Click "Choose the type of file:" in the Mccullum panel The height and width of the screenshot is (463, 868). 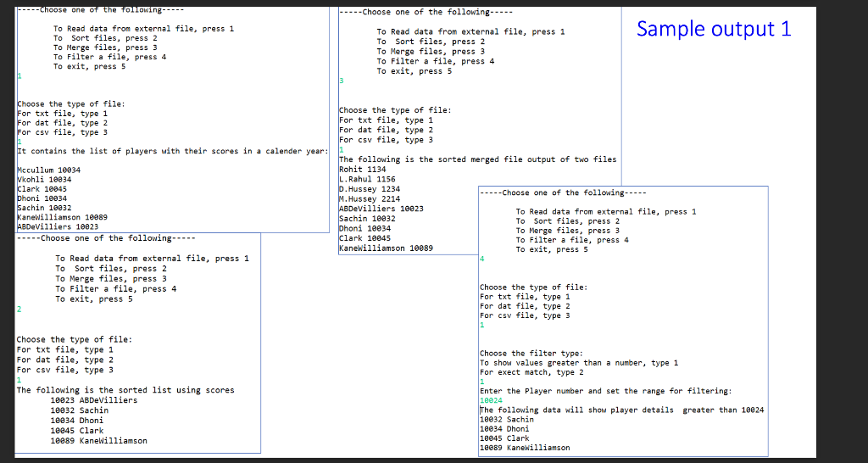(71, 104)
